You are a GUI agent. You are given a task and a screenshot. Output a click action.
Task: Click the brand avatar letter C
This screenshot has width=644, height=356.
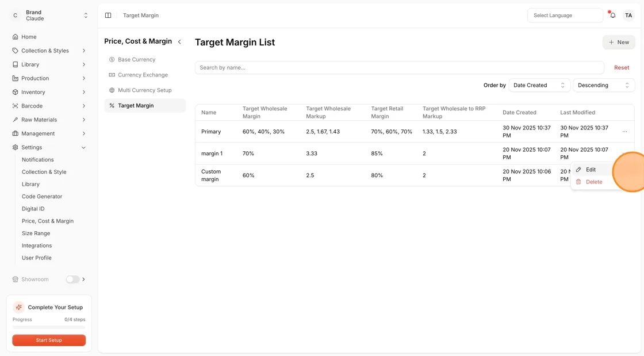(15, 16)
